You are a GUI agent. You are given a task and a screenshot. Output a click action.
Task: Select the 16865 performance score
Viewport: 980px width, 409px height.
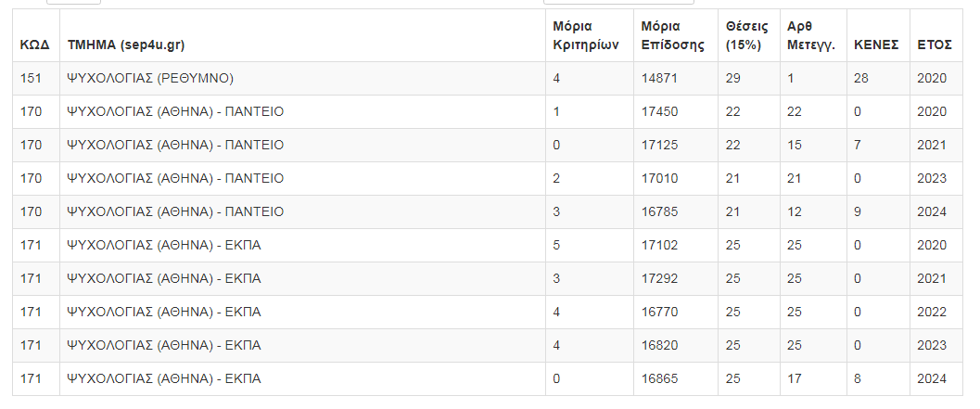pyautogui.click(x=659, y=378)
